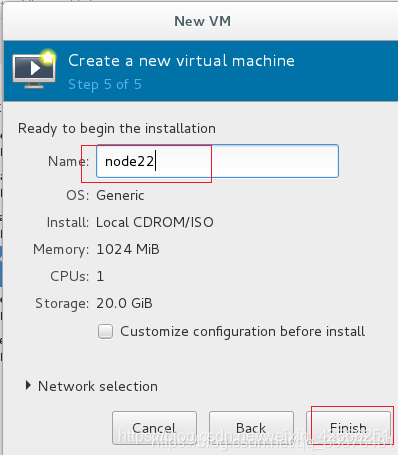Click the new virtual machine monitor icon
This screenshot has width=398, height=455.
click(34, 69)
